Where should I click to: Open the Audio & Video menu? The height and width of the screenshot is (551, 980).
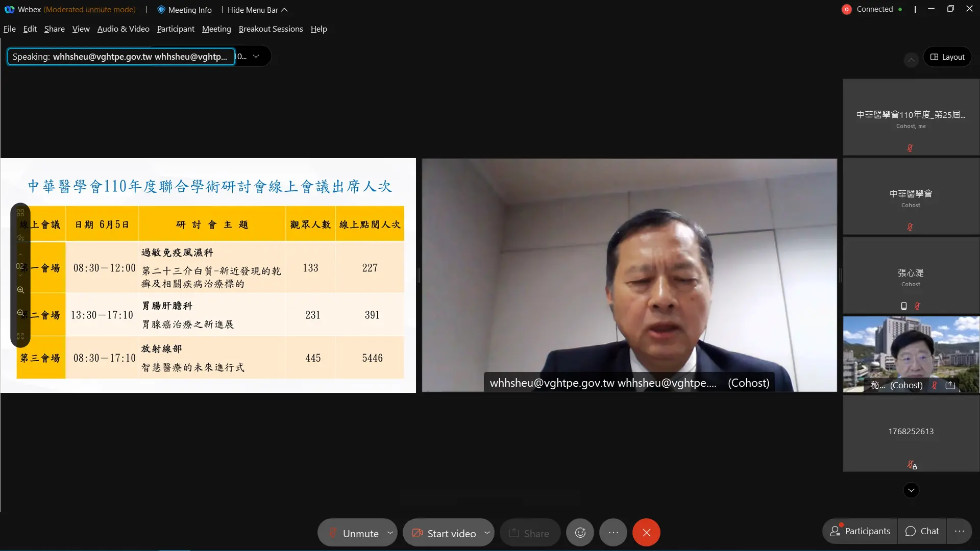pos(123,29)
